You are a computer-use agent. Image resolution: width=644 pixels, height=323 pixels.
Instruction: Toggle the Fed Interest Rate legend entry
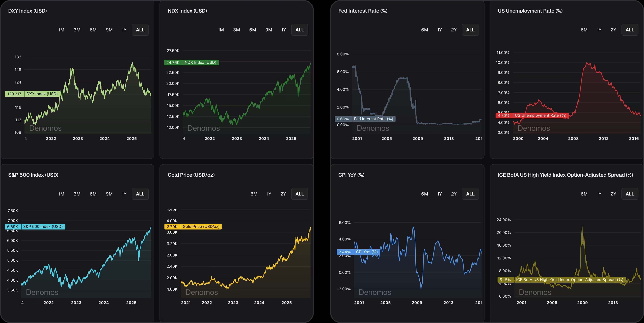(374, 119)
